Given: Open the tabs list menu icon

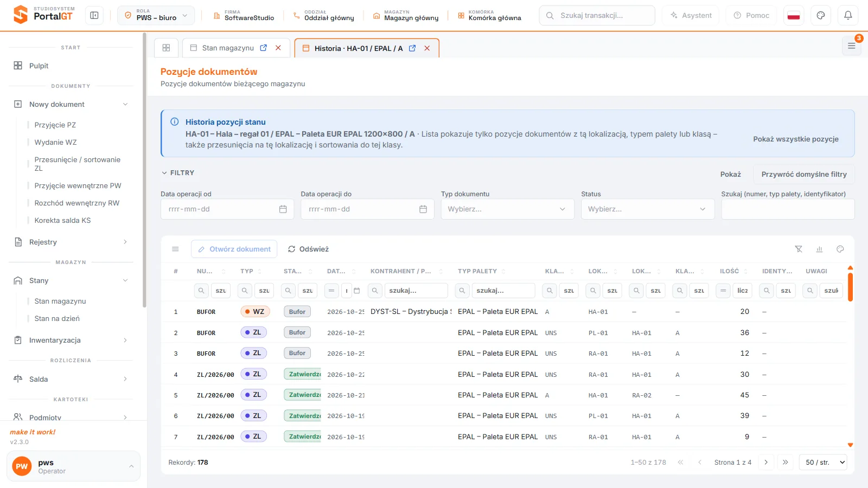Looking at the screenshot, I should point(851,46).
